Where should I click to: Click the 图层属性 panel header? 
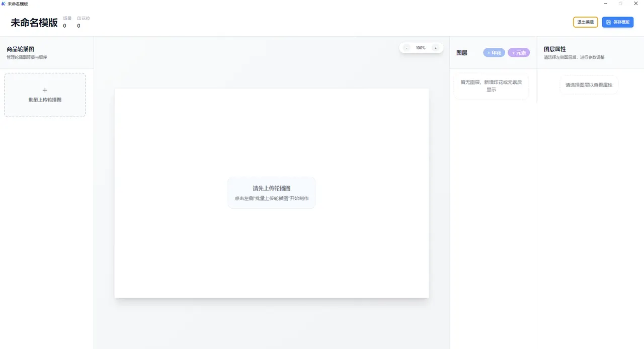click(x=555, y=49)
